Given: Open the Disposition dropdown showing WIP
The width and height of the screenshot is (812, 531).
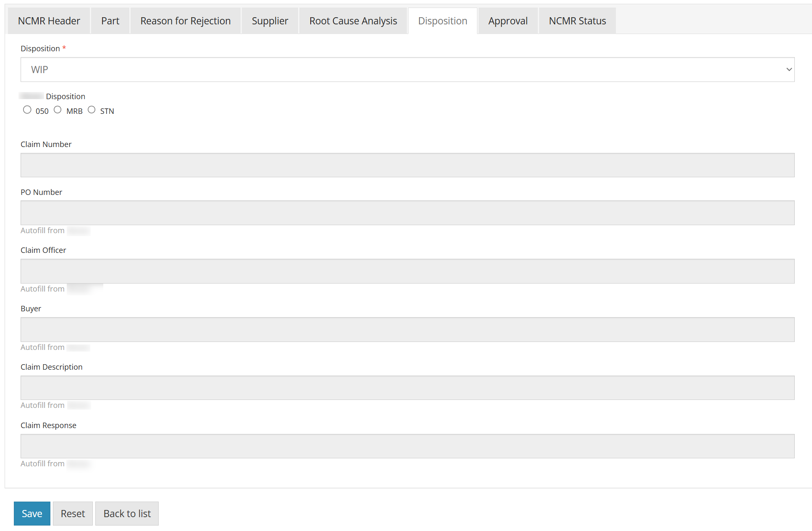Looking at the screenshot, I should tap(407, 69).
